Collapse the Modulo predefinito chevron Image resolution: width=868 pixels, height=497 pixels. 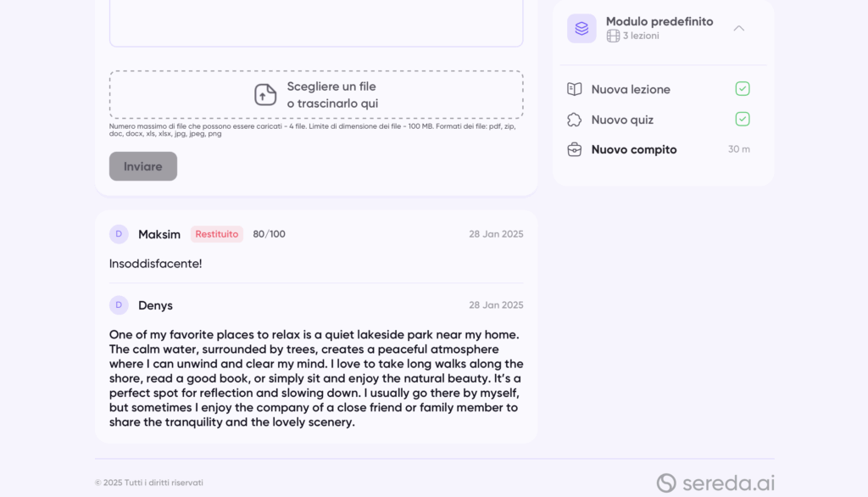point(739,28)
